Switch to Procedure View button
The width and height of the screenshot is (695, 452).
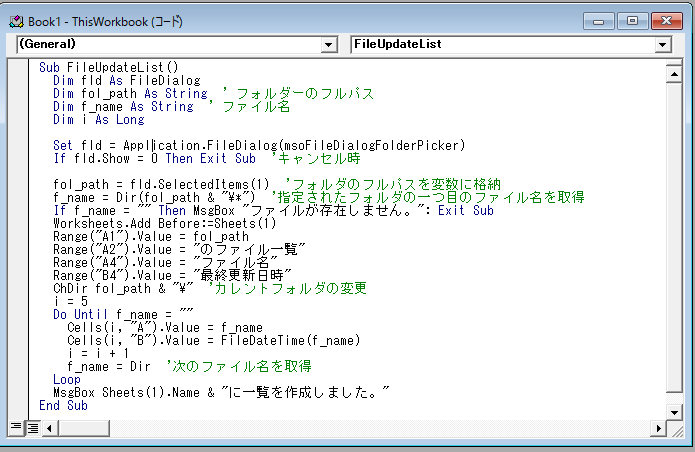click(16, 427)
